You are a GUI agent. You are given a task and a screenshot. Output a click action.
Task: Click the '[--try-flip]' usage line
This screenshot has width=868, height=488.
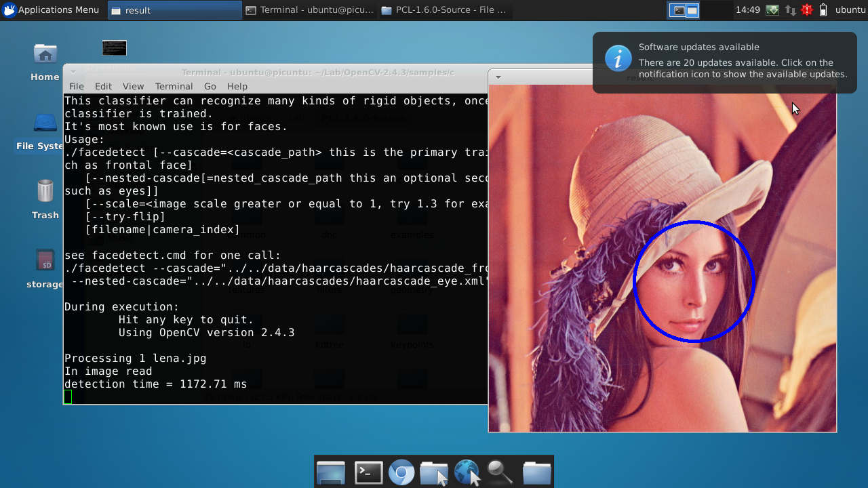click(125, 217)
